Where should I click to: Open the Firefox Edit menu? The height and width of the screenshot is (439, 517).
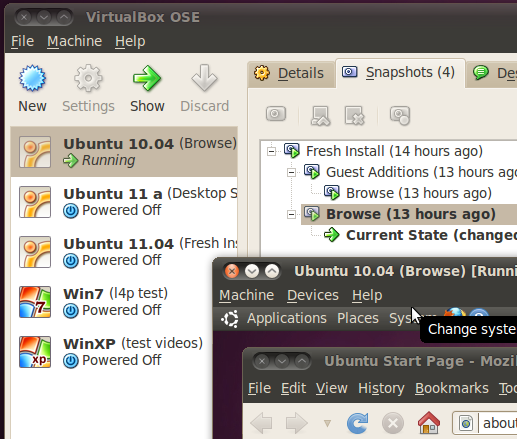293,388
